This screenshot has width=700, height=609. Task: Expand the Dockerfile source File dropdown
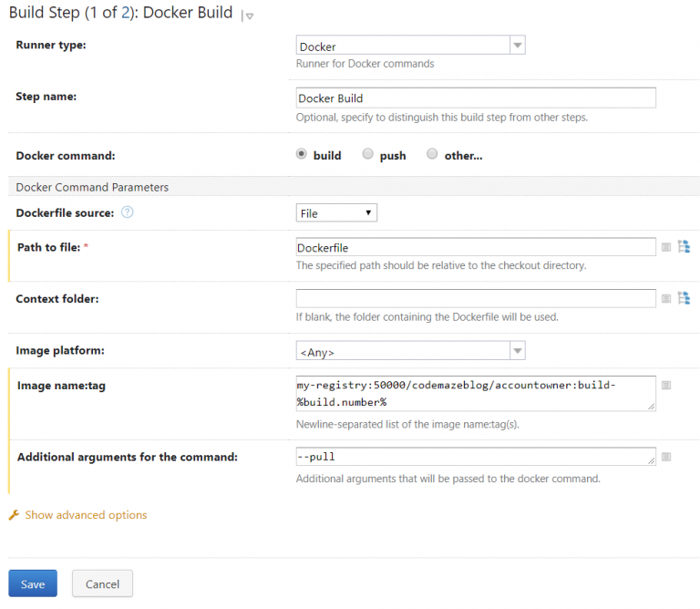click(336, 212)
